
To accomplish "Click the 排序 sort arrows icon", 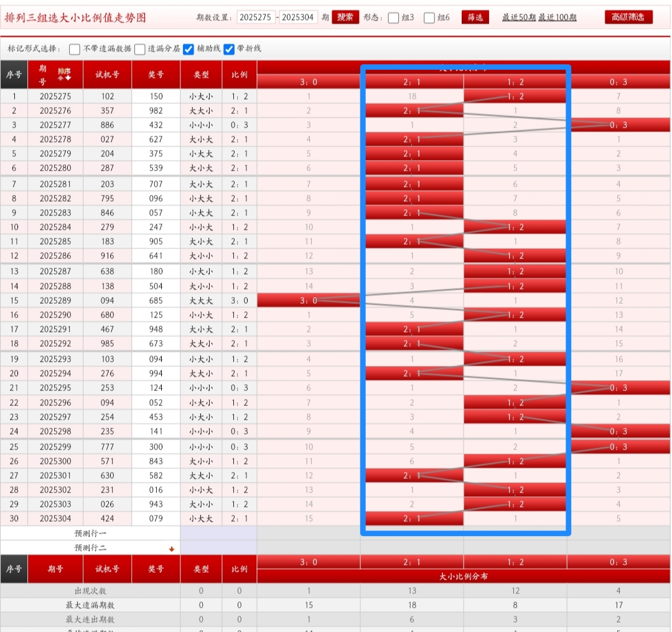I will point(64,74).
